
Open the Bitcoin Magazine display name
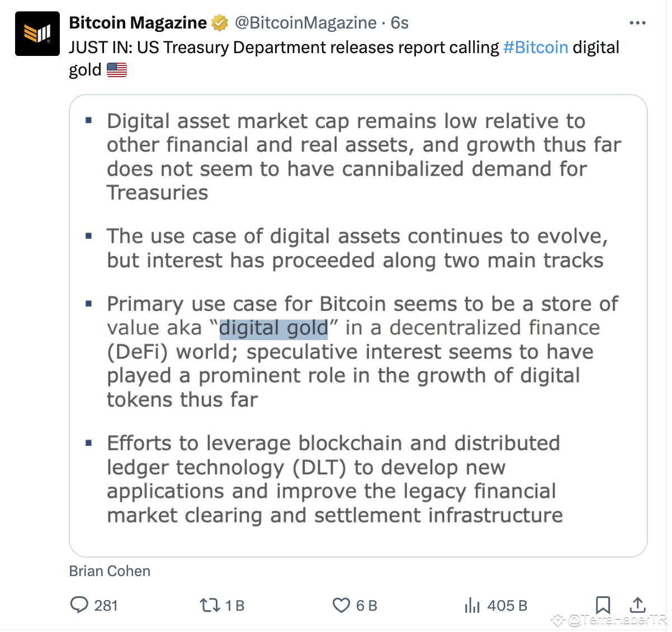137,22
